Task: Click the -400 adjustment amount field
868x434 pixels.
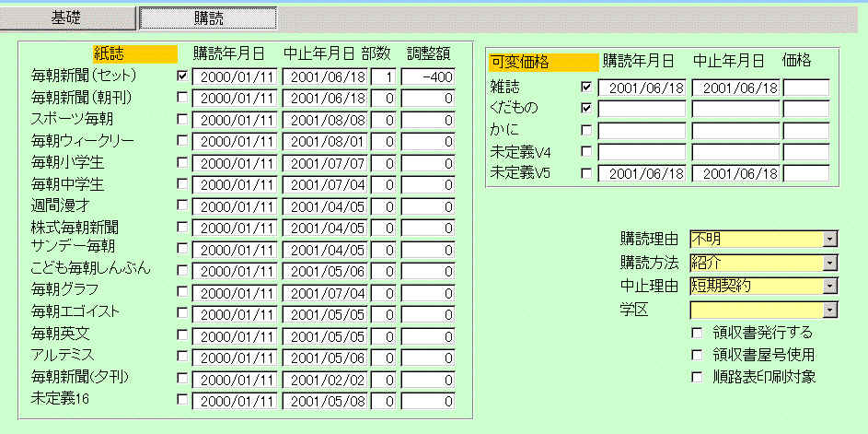Action: click(428, 77)
